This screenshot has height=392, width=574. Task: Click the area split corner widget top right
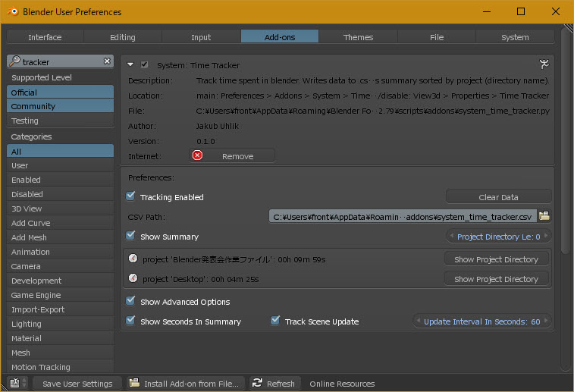coord(569,28)
